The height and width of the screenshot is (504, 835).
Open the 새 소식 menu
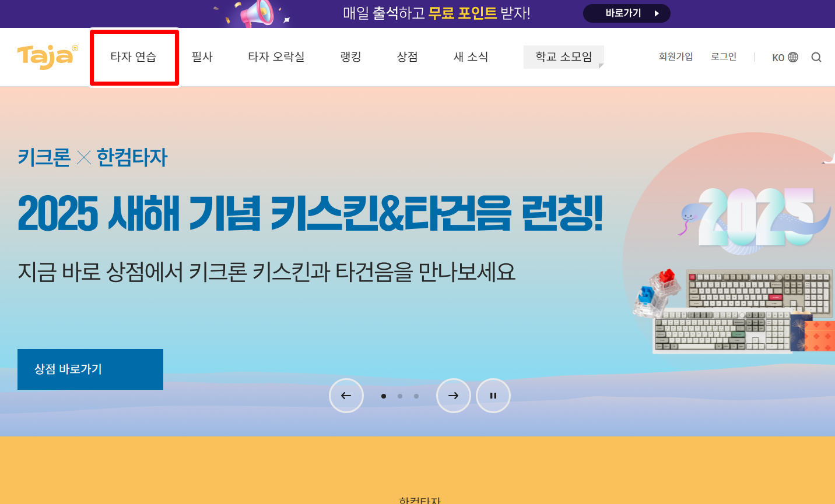pos(471,57)
